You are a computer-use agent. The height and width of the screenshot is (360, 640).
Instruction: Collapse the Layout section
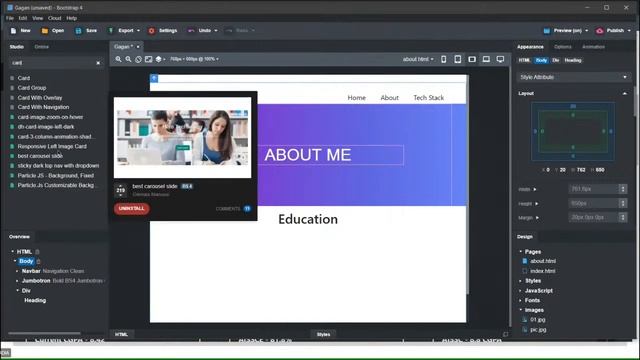[x=624, y=93]
